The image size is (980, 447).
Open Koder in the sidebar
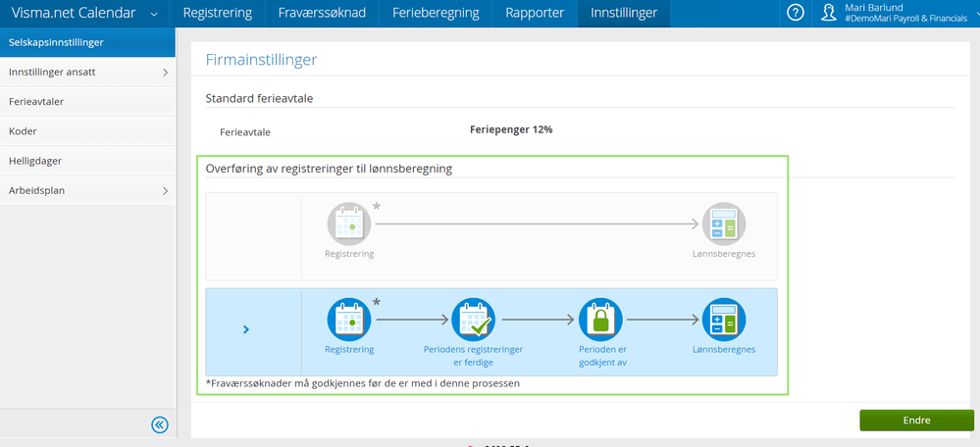pyautogui.click(x=87, y=131)
